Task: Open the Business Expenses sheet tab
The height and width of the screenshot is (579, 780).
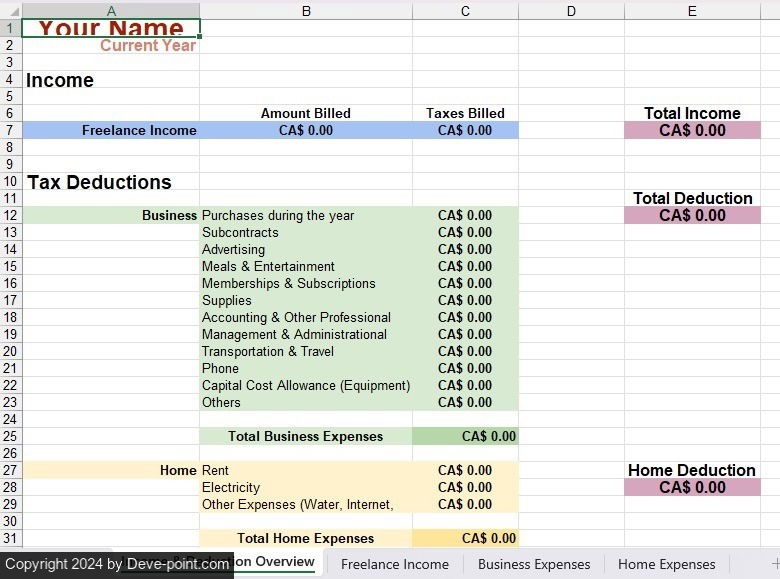Action: coord(534,564)
